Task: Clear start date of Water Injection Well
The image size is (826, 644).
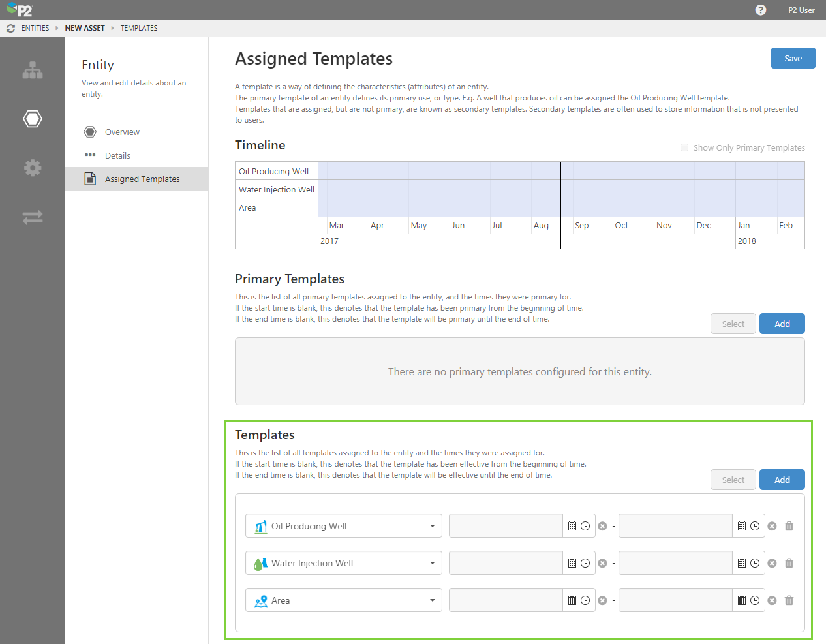Action: tap(602, 563)
